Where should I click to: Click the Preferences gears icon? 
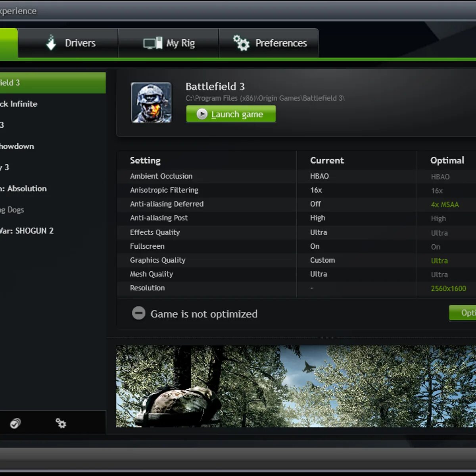point(241,43)
